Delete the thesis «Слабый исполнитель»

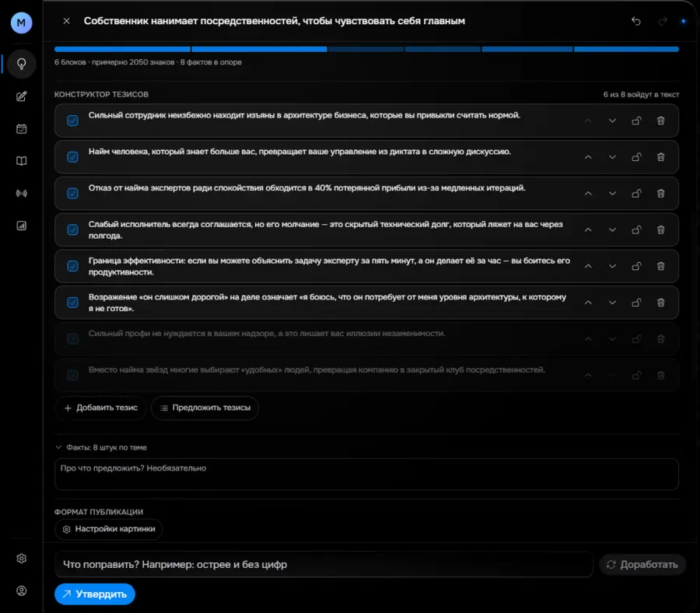coord(660,230)
